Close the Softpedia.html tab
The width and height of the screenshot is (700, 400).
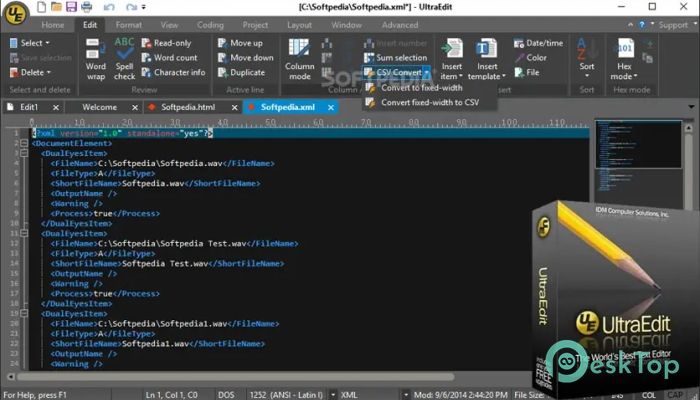(234, 108)
